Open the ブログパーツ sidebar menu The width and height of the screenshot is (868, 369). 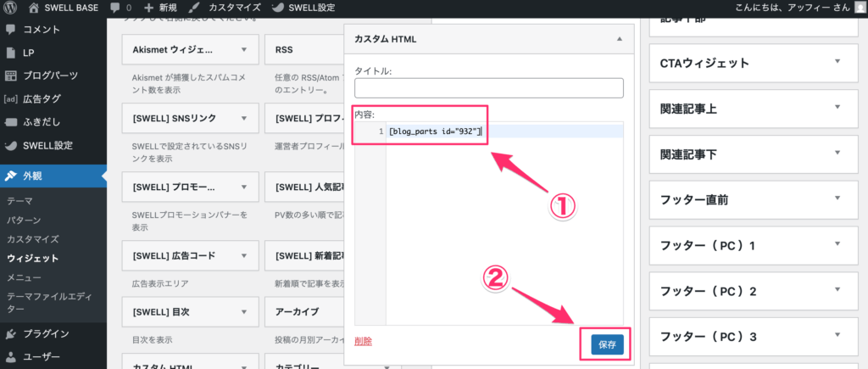[x=51, y=75]
